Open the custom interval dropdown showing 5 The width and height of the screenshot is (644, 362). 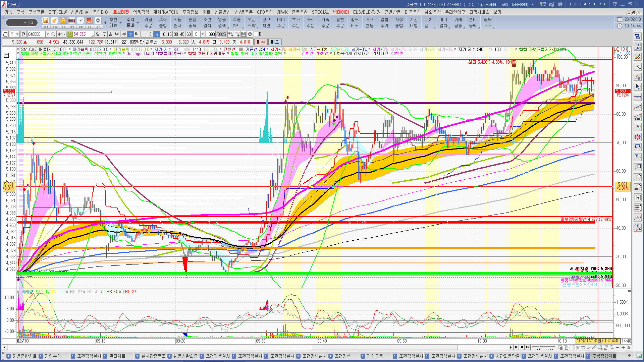click(x=203, y=34)
